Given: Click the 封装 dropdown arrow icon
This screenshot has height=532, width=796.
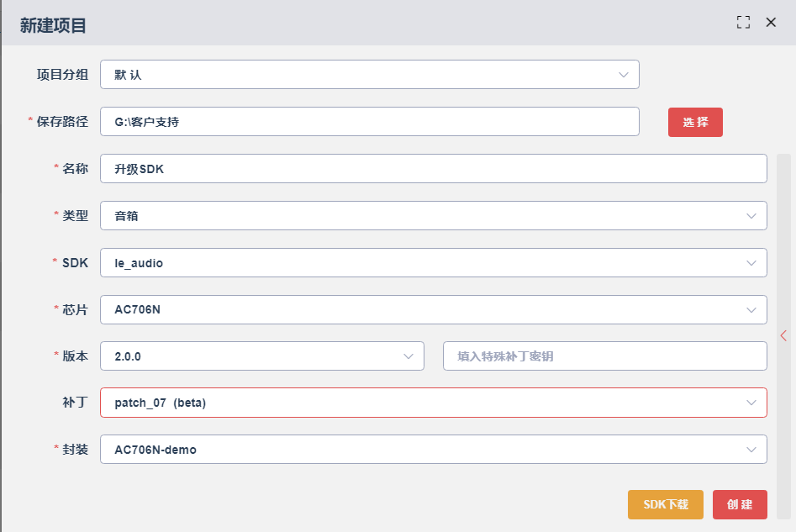Looking at the screenshot, I should 751,450.
